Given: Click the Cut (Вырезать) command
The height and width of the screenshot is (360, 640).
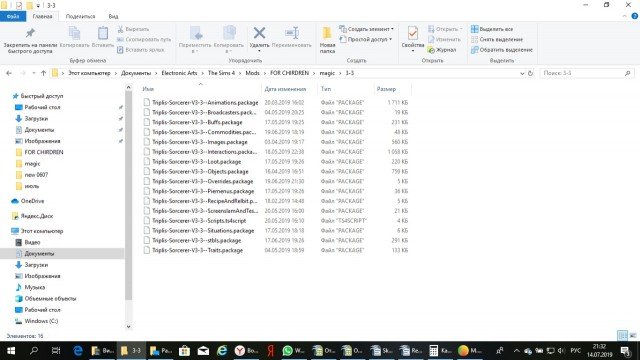Looking at the screenshot, I should click(133, 29).
